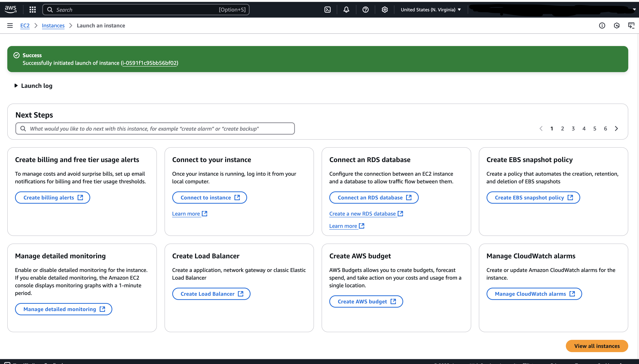Open the settings gear icon
Image resolution: width=639 pixels, height=364 pixels.
click(385, 10)
